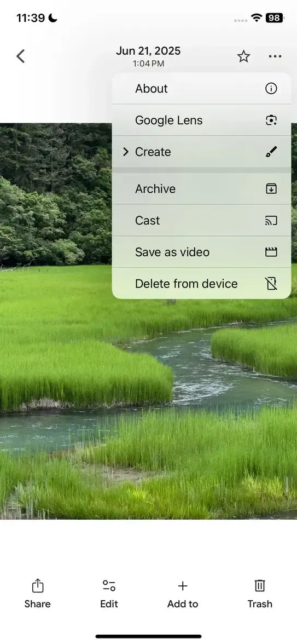Select Save as video option
297x644 pixels.
click(201, 252)
